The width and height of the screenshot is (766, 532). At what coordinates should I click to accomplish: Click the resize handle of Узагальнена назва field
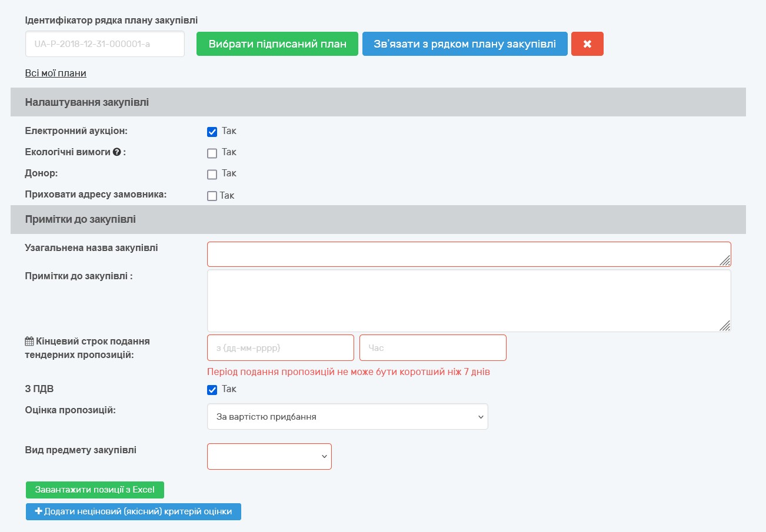click(x=725, y=260)
